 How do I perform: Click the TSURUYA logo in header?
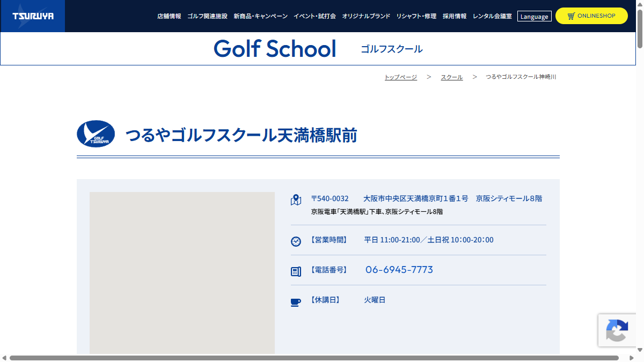click(32, 16)
